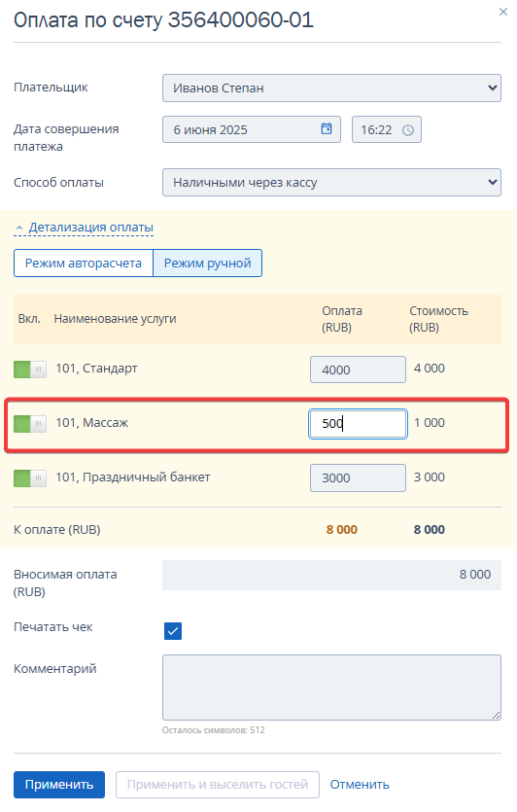
Task: Click the Отменить link
Action: (360, 785)
